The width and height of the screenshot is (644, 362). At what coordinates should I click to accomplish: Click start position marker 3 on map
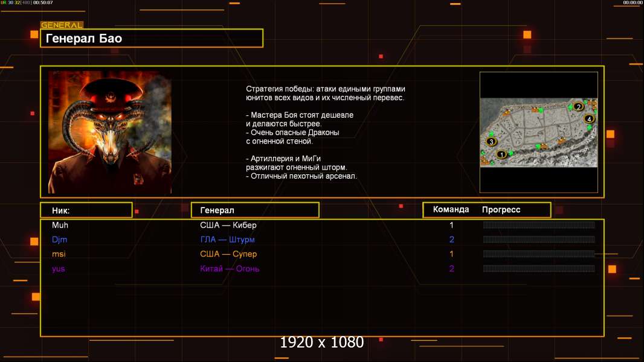click(491, 142)
